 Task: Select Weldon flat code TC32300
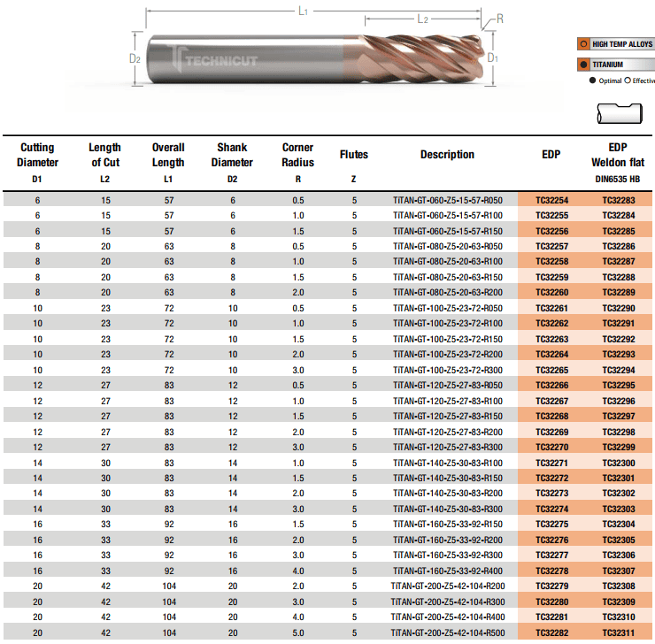618,463
